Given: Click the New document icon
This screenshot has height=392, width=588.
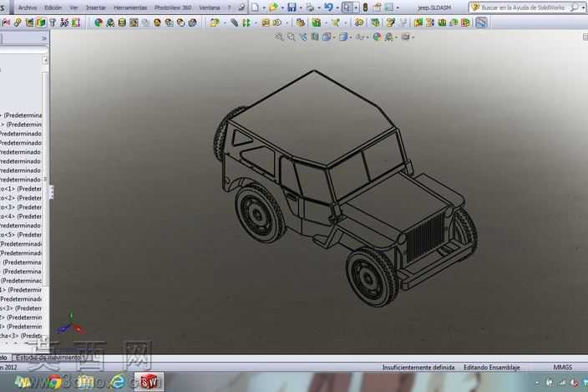Looking at the screenshot, I should 256,8.
